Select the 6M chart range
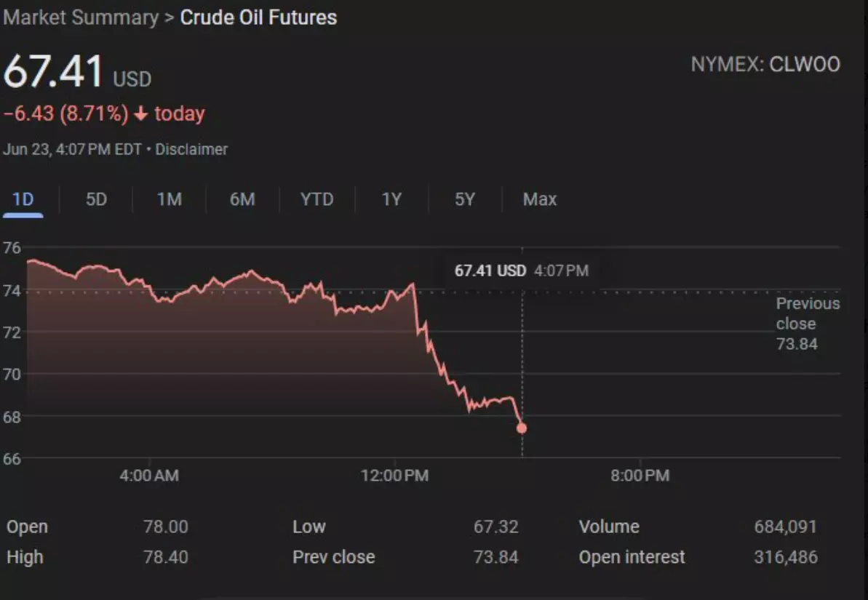The image size is (868, 600). (x=242, y=199)
